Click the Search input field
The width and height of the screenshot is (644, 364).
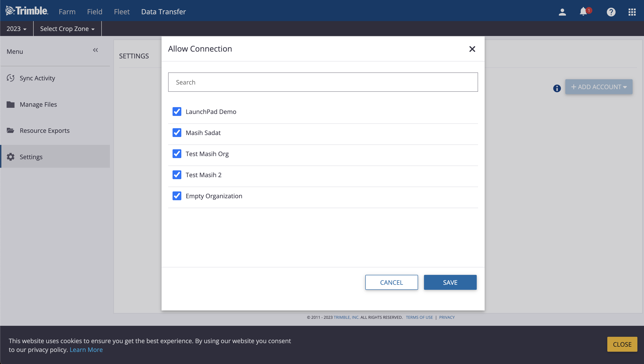point(323,82)
